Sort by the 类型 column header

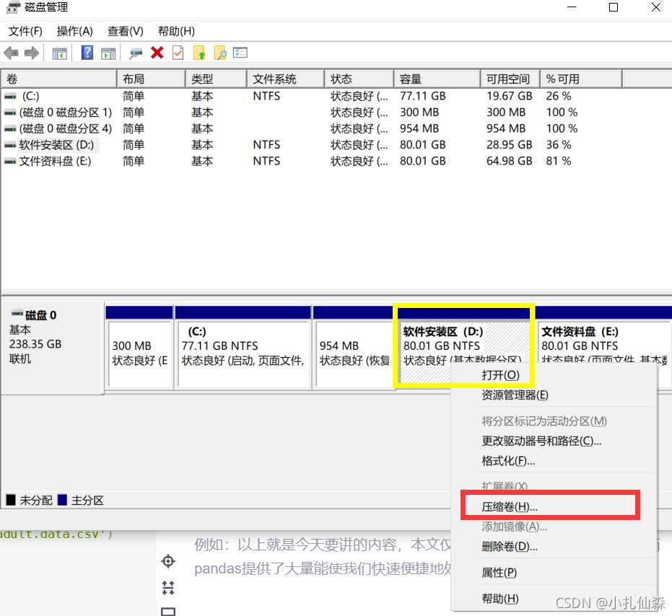pyautogui.click(x=217, y=79)
